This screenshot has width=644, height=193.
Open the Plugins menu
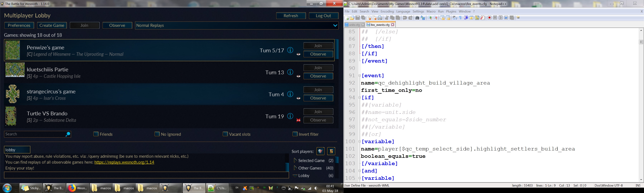(451, 11)
